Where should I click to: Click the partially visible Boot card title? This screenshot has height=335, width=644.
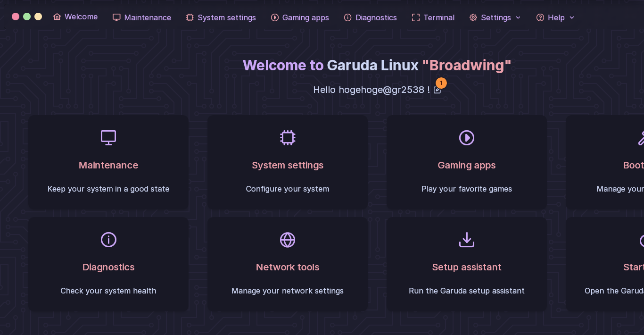click(x=634, y=165)
